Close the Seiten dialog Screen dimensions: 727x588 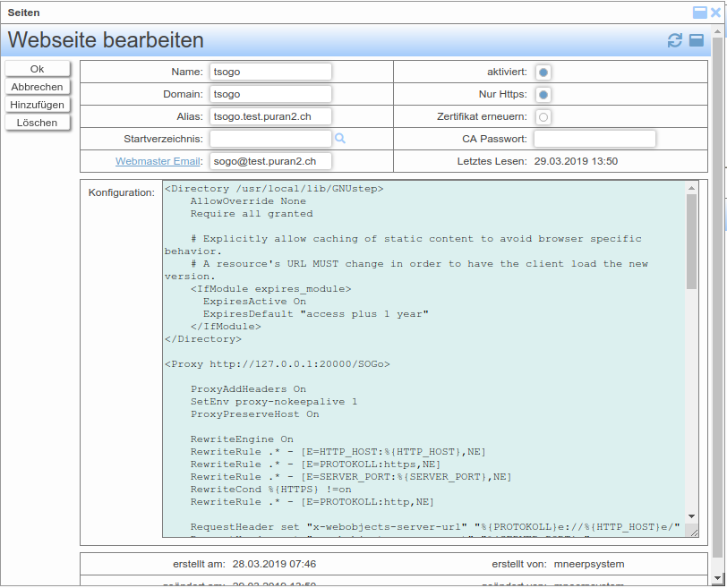pos(715,13)
